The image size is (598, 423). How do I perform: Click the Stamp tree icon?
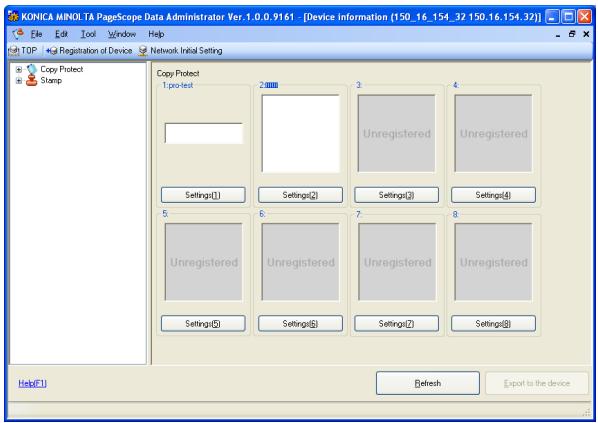point(32,80)
